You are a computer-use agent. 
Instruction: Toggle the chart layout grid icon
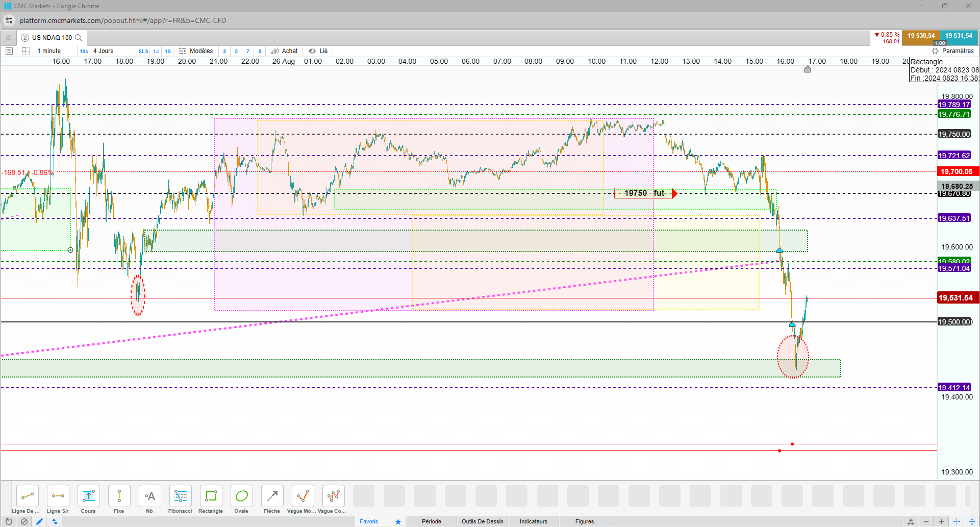click(26, 51)
